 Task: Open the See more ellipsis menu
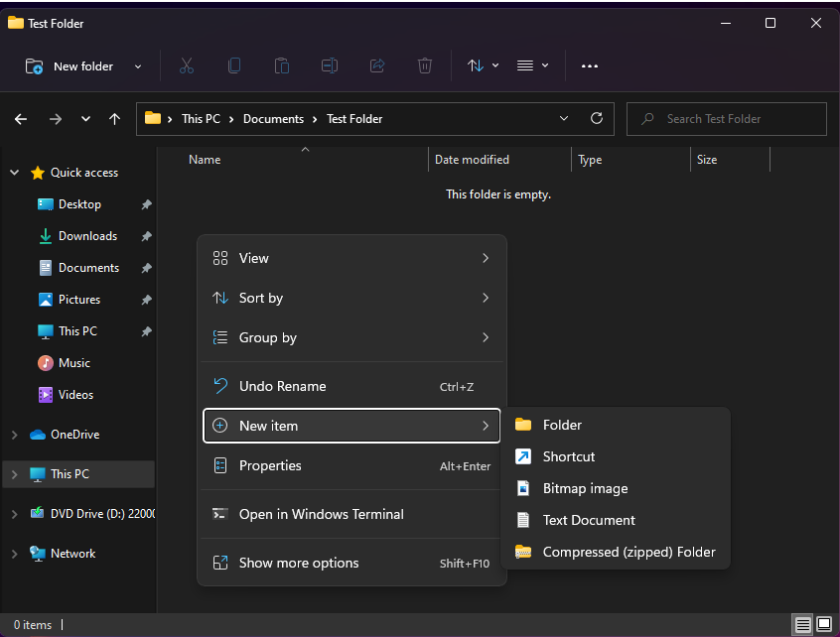(589, 65)
